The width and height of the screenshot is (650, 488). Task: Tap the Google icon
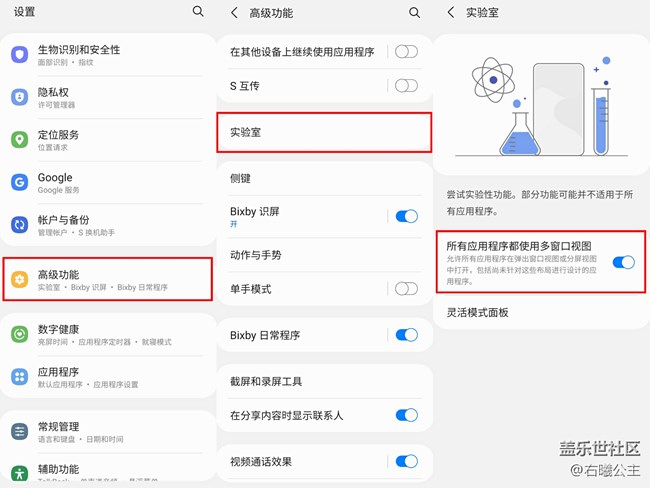tap(20, 182)
